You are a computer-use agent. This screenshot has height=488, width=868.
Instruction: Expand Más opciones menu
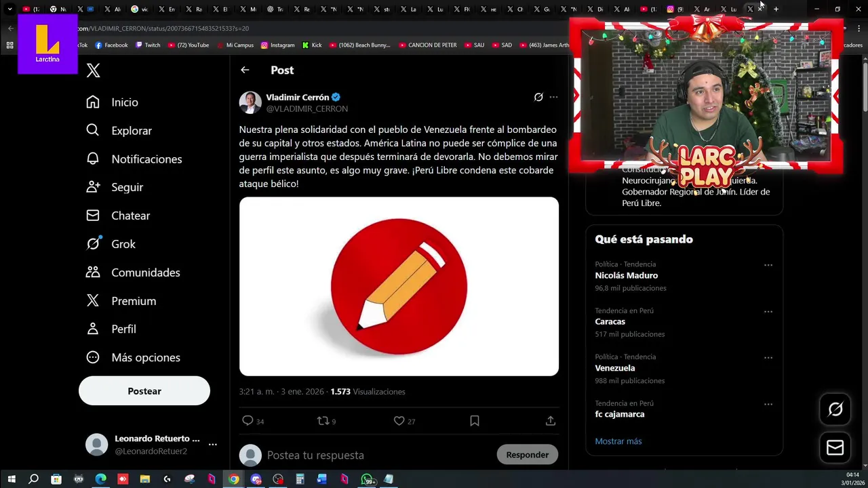pyautogui.click(x=134, y=357)
